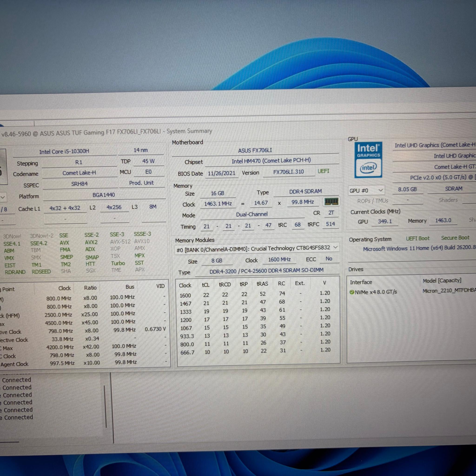Click the memory Clock 1463.1 MHz
The width and height of the screenshot is (476, 476).
coord(218,204)
